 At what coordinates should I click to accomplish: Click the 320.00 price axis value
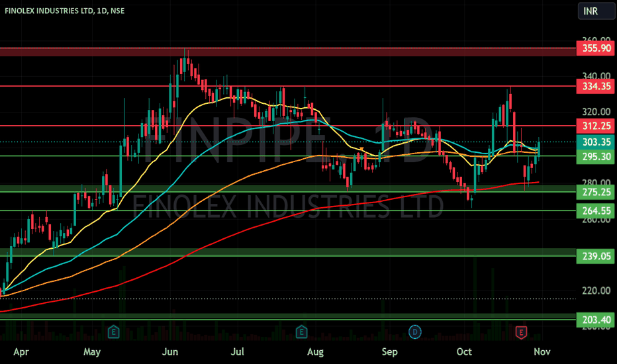pyautogui.click(x=596, y=112)
